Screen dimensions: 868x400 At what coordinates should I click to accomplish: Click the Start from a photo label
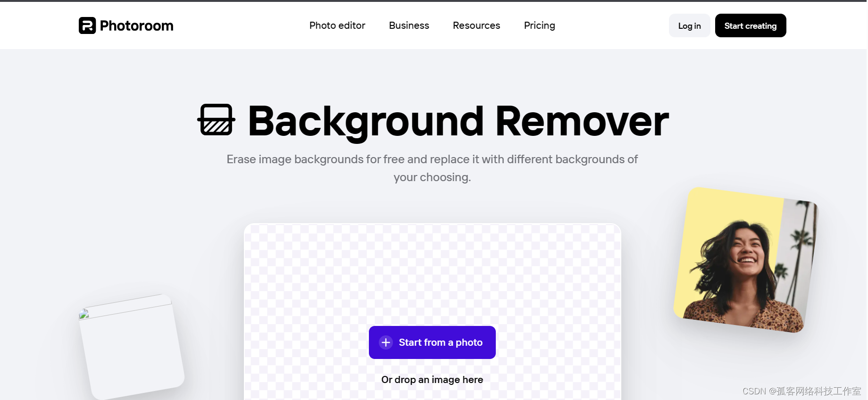441,342
